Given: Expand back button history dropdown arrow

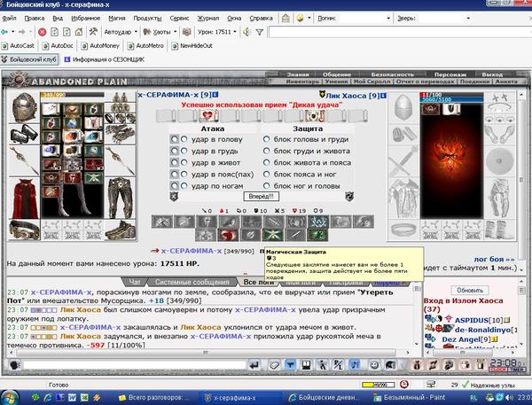Looking at the screenshot, I should 13,32.
